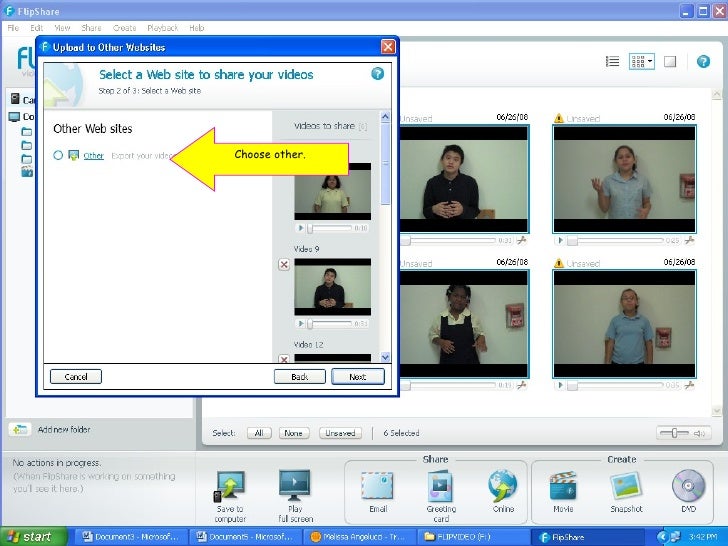Open the Windows Start menu

(32, 537)
